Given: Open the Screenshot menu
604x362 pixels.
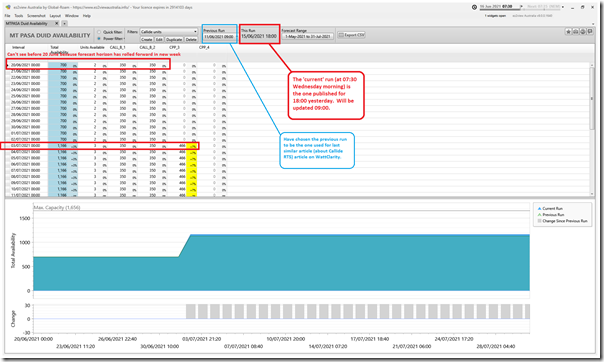Looking at the screenshot, I should [36, 16].
